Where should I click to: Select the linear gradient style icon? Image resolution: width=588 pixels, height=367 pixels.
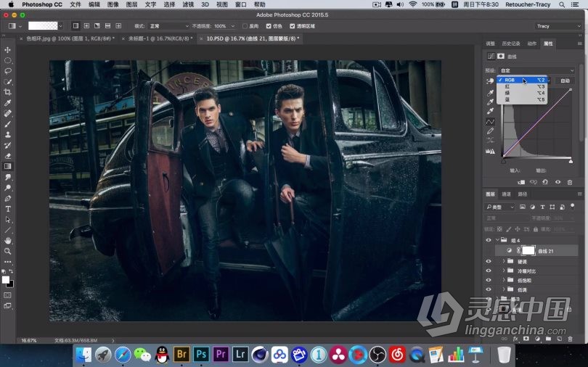pyautogui.click(x=75, y=26)
